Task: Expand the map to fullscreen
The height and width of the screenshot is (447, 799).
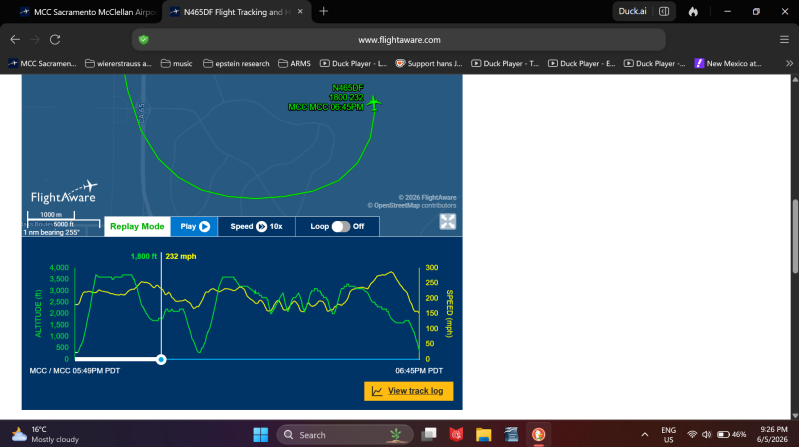Action: [447, 222]
